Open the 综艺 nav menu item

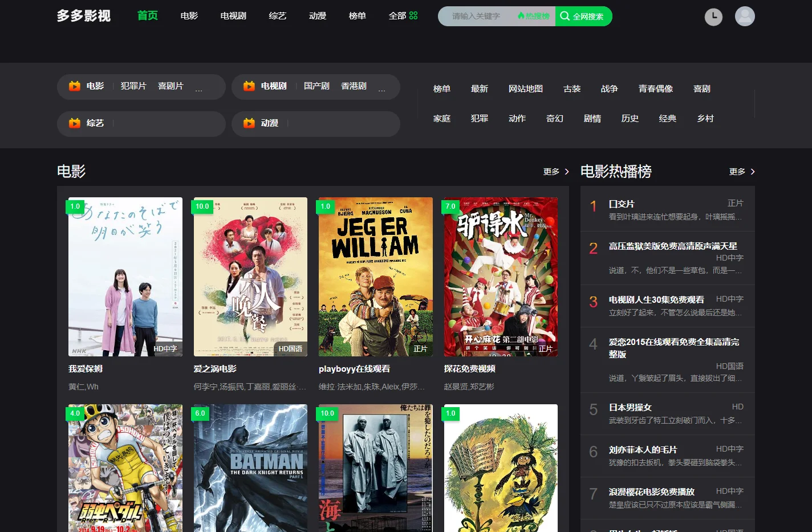click(278, 16)
